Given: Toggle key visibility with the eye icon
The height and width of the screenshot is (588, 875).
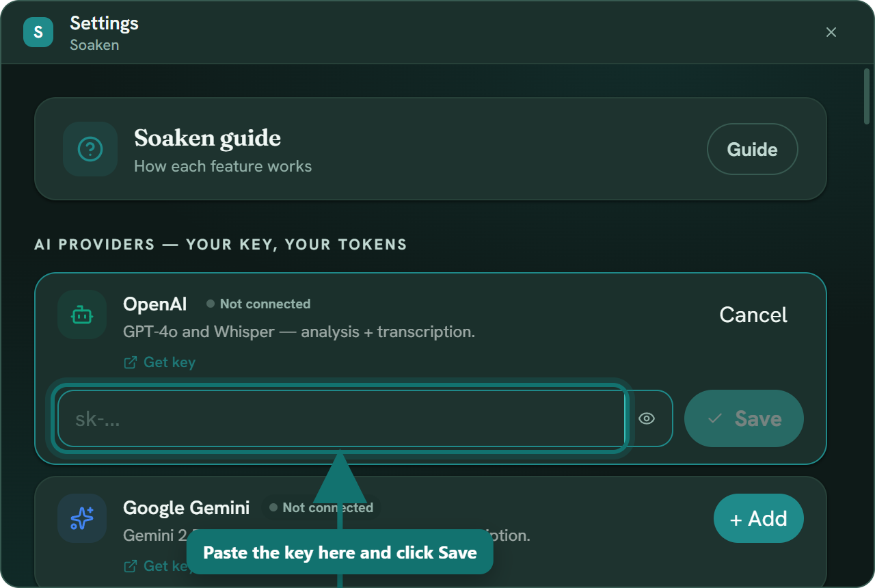Looking at the screenshot, I should 647,418.
